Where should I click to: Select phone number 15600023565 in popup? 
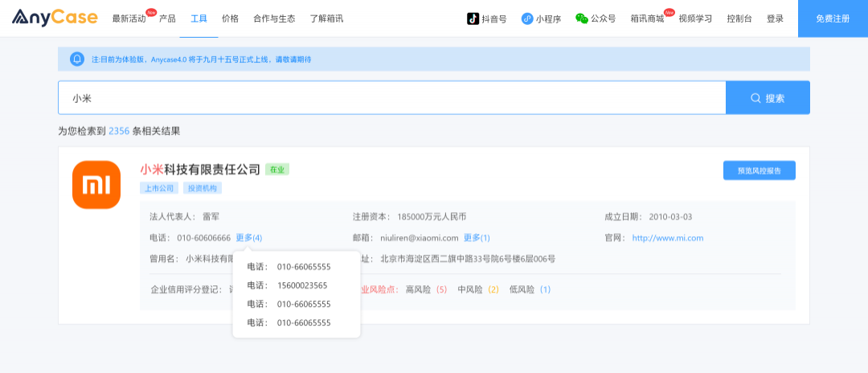coord(302,285)
